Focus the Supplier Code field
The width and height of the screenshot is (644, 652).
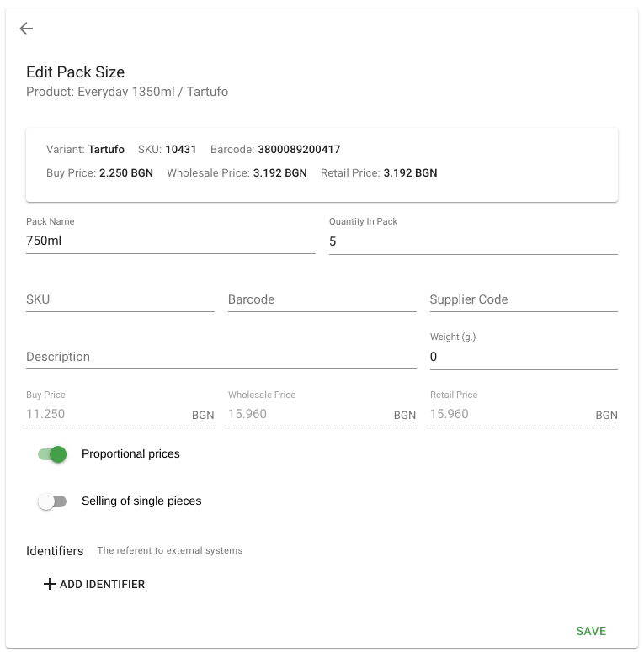[x=524, y=299]
